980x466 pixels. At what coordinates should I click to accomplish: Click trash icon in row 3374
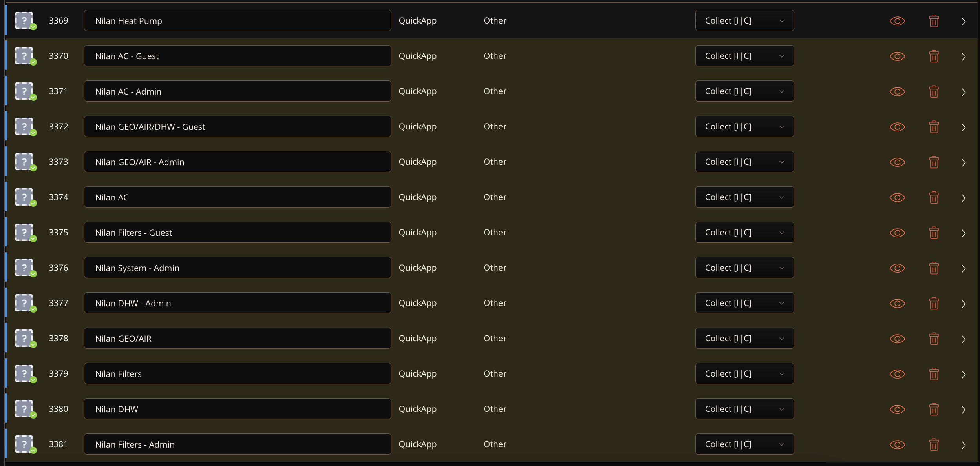point(934,197)
